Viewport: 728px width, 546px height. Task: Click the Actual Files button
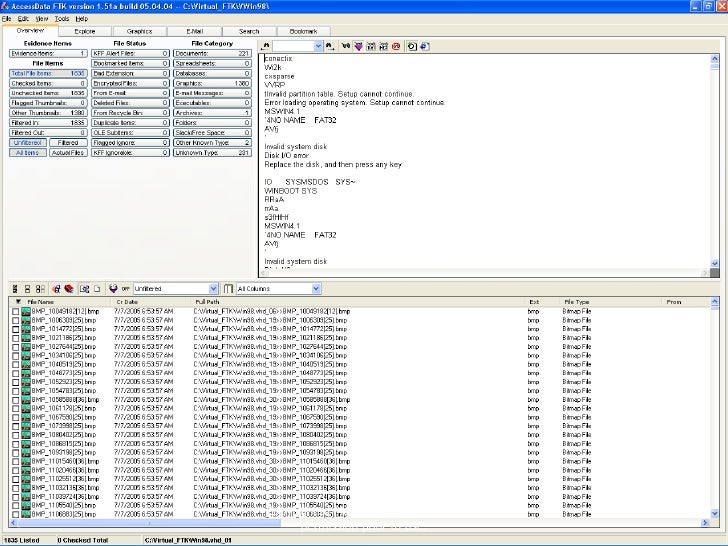click(x=68, y=152)
